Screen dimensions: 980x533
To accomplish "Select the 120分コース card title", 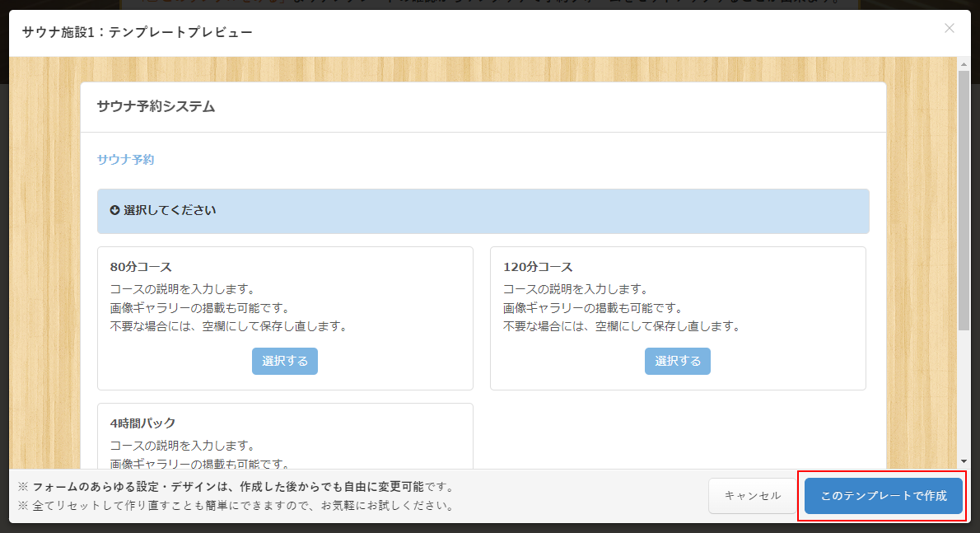I will 537,267.
